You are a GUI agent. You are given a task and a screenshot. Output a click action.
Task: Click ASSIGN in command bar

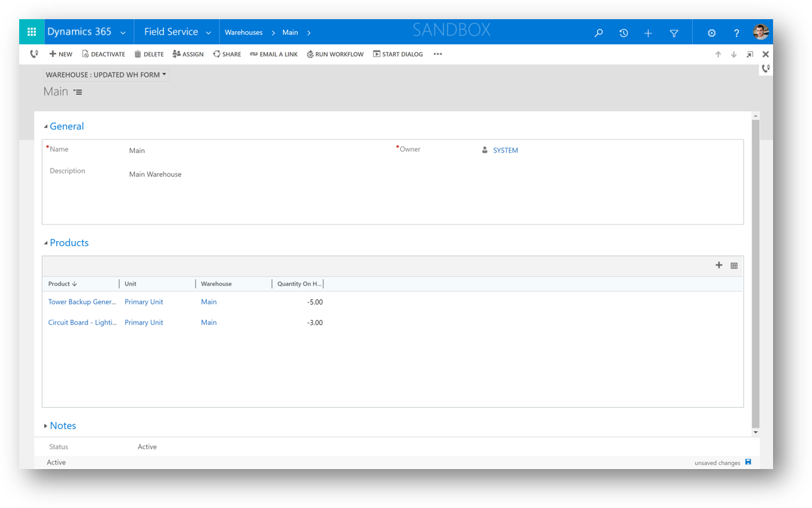(188, 54)
